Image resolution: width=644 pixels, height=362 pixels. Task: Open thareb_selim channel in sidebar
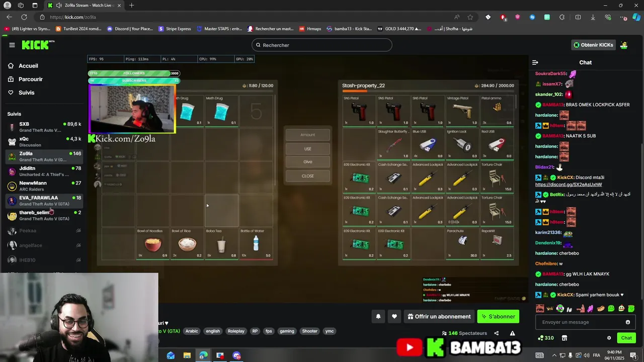tap(44, 215)
